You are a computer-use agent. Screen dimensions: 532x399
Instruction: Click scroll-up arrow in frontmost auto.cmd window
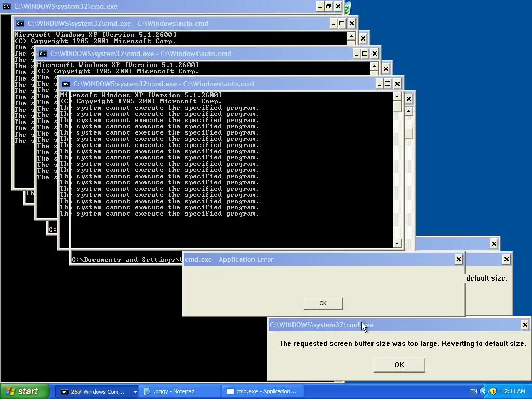coord(397,97)
